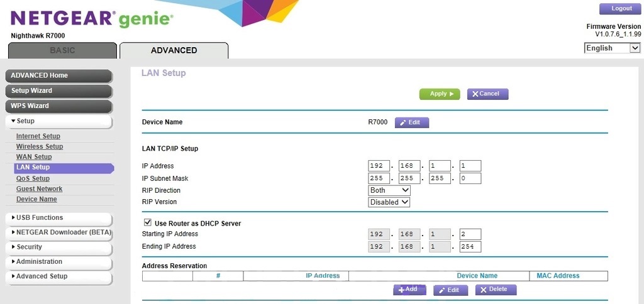The width and height of the screenshot is (644, 304).
Task: Open ADVANCED Home in sidebar
Action: point(58,75)
